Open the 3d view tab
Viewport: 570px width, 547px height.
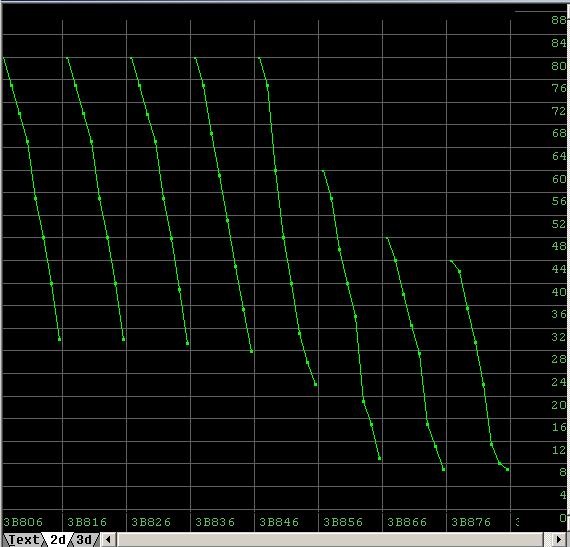point(84,540)
